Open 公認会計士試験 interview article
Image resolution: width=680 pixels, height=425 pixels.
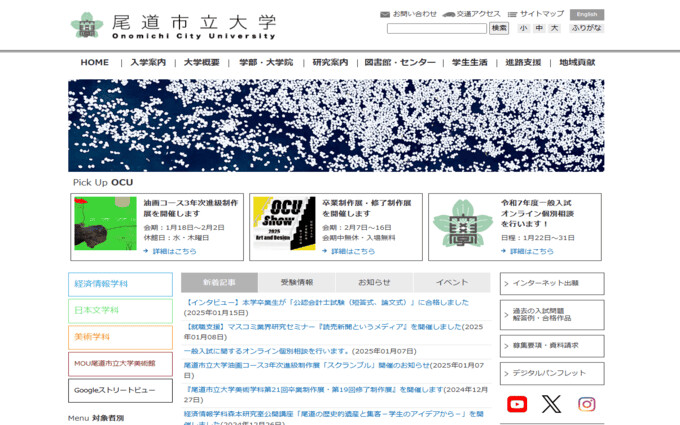coord(326,303)
